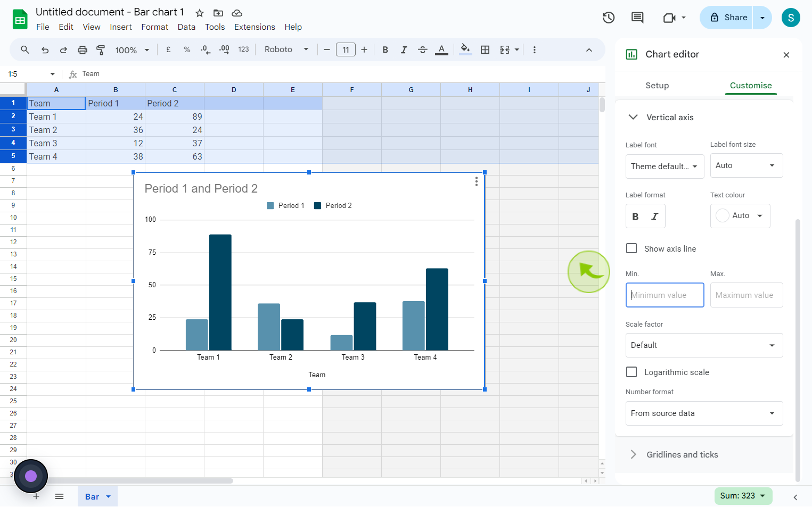The image size is (812, 507).
Task: Move the document to a folder
Action: (218, 13)
